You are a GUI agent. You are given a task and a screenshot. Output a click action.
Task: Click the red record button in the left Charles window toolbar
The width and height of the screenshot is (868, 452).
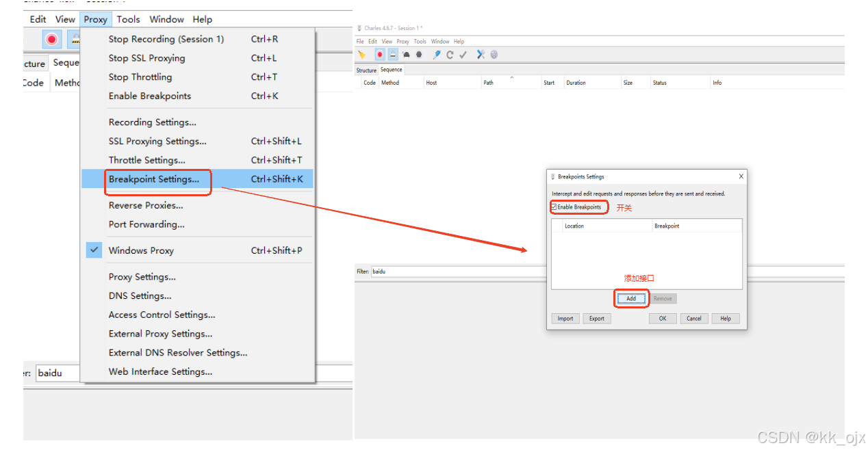coord(51,39)
